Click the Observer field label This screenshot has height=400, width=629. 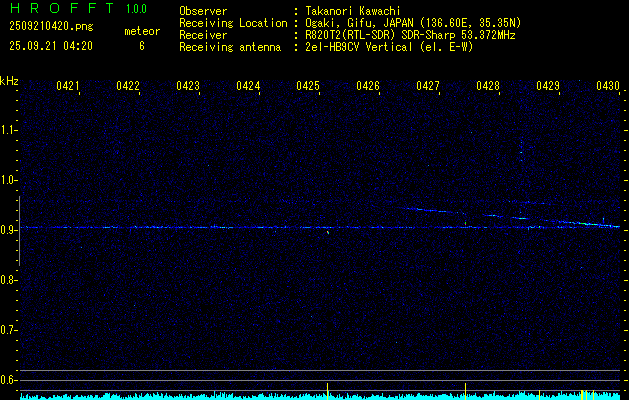pos(203,11)
